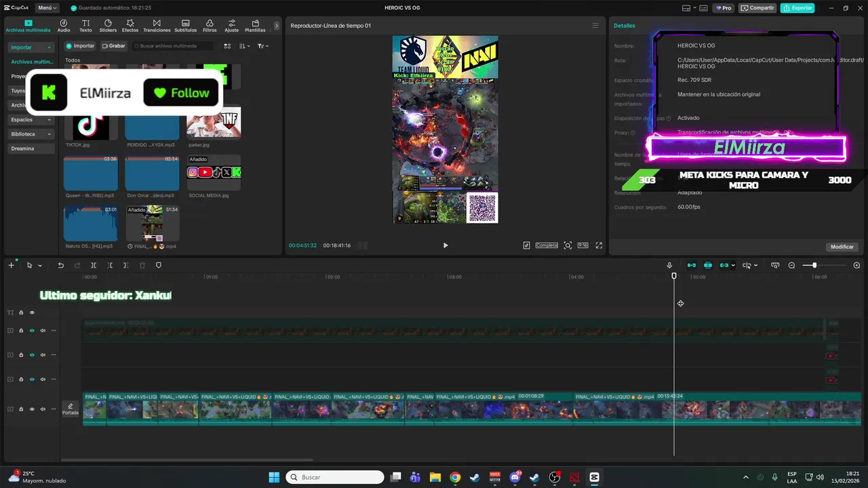Viewport: 868px width, 488px height.
Task: Click the trash delete icon in timeline toolbar
Action: [x=142, y=265]
